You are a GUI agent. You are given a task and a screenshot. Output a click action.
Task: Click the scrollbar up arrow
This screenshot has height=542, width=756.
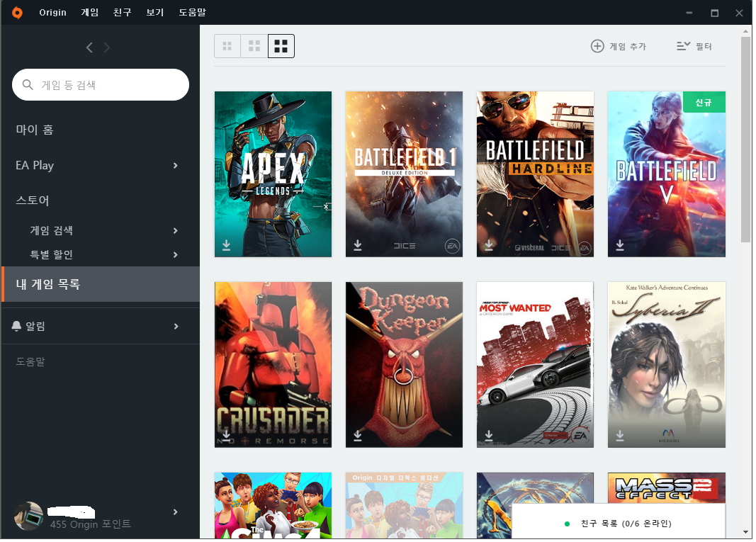pyautogui.click(x=745, y=31)
